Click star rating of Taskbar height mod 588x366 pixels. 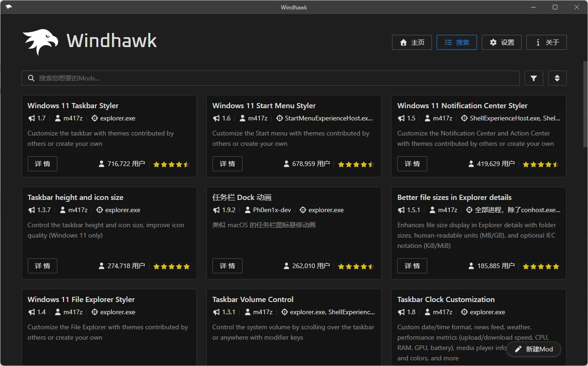172,266
